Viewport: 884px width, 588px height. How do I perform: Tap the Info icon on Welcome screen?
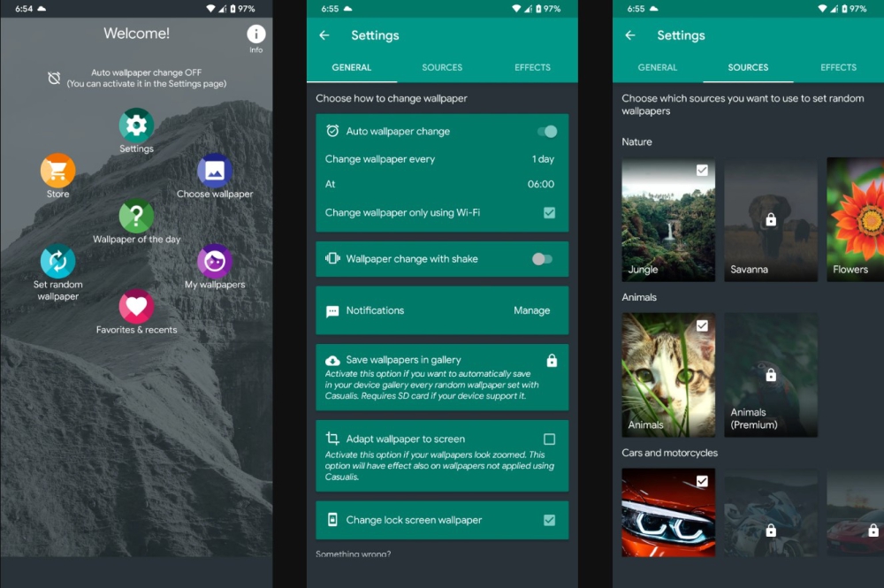pyautogui.click(x=255, y=35)
